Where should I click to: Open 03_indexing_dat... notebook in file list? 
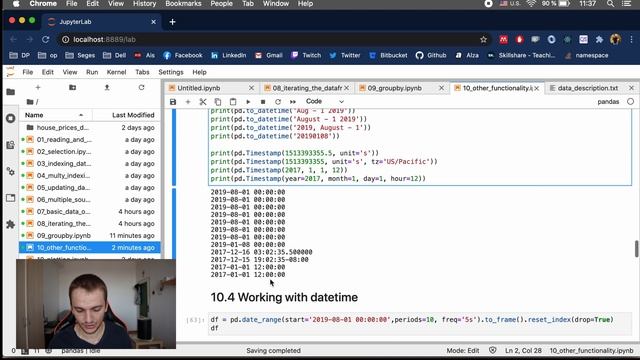click(90, 164)
